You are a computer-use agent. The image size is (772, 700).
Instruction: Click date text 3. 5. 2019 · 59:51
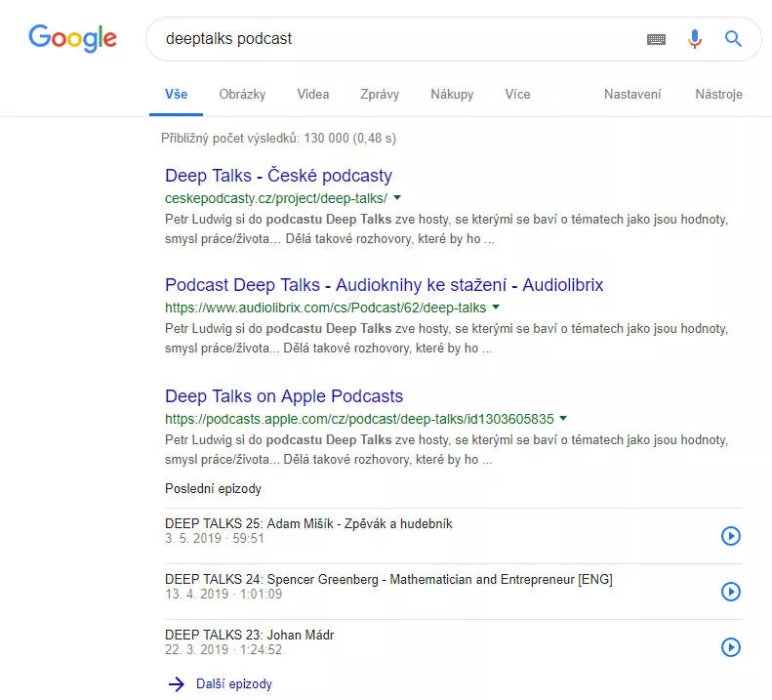[215, 538]
